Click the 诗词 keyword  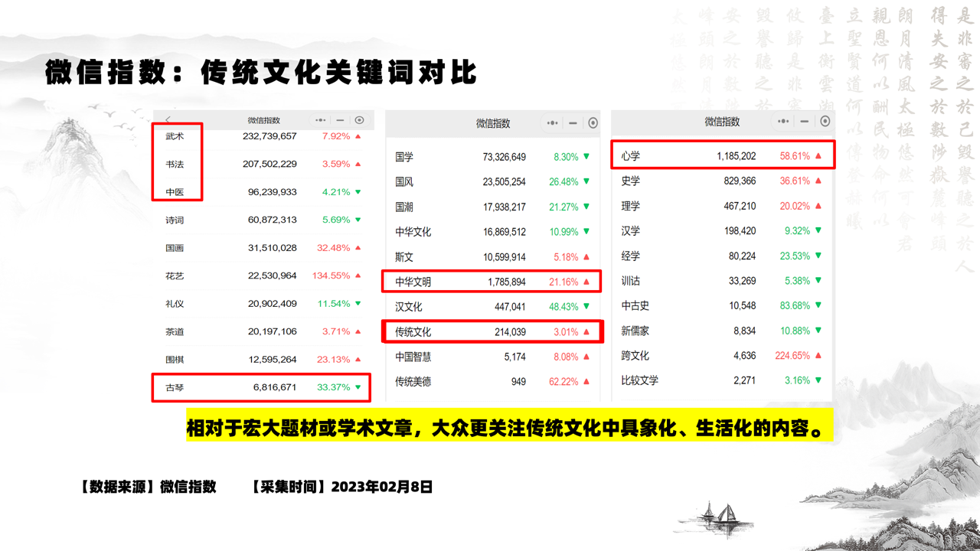pyautogui.click(x=175, y=220)
